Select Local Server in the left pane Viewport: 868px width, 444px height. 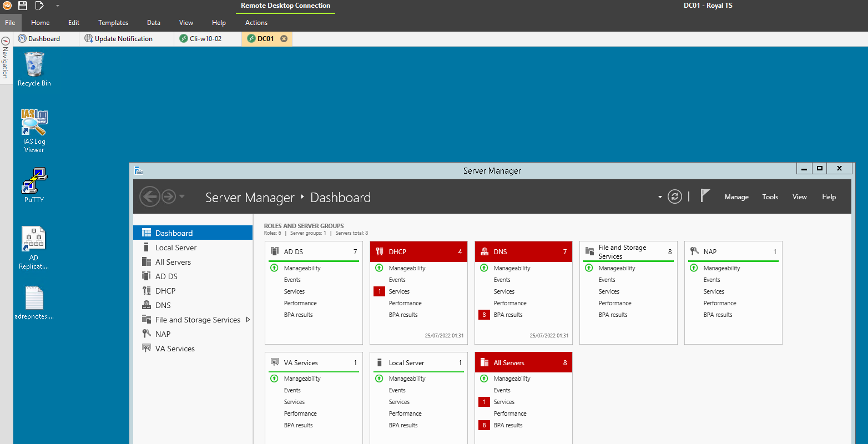click(176, 248)
